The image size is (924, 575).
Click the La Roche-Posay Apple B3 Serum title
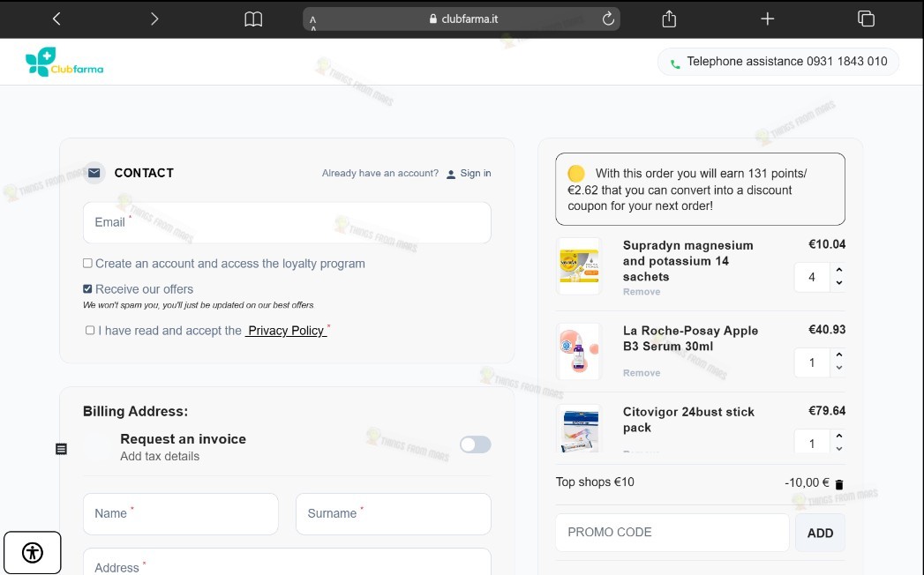(690, 338)
